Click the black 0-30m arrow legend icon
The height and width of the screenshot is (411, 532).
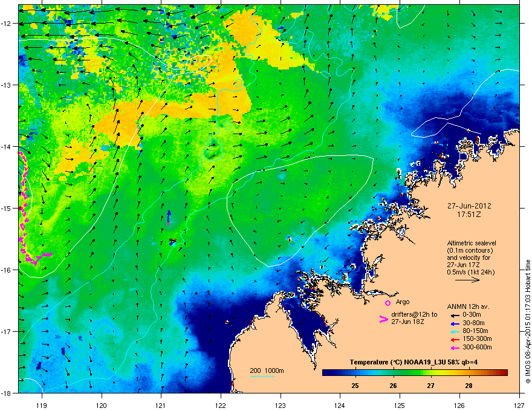tap(455, 315)
